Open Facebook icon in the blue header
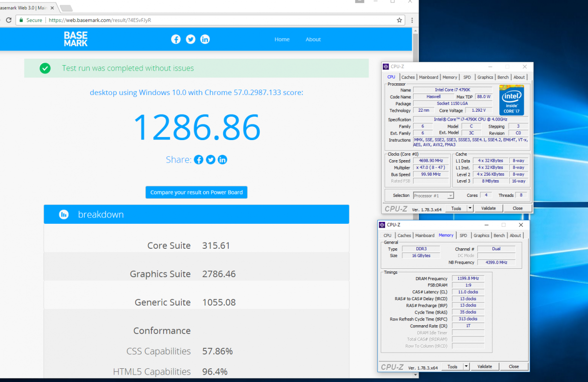588x382 pixels. pos(176,39)
